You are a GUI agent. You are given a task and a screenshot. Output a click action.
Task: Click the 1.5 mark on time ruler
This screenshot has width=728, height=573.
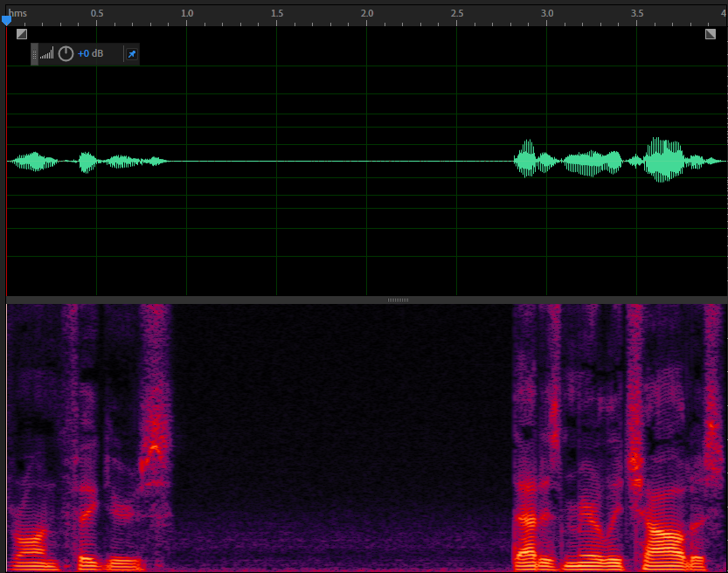coord(277,14)
